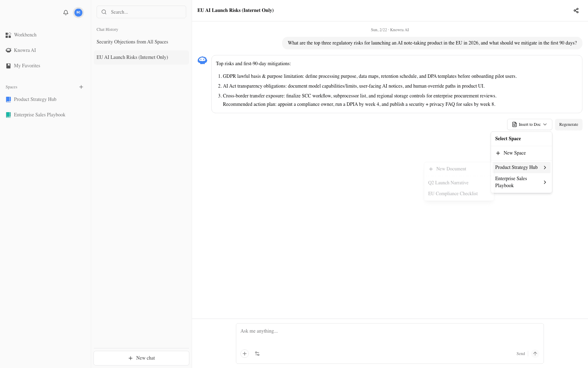Select the Enterprise Sales Playbook space icon

pyautogui.click(x=8, y=115)
